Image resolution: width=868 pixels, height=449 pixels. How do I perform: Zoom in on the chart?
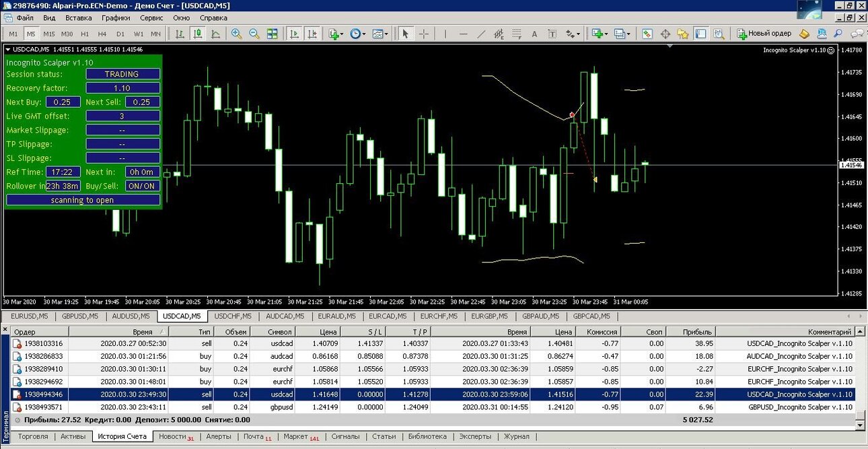click(x=237, y=34)
